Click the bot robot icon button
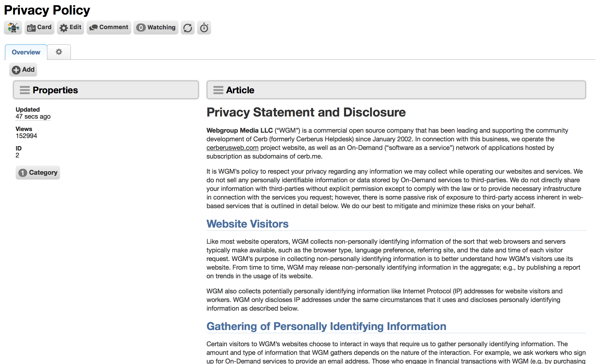Viewport: 598px width, 364px height. 13,28
